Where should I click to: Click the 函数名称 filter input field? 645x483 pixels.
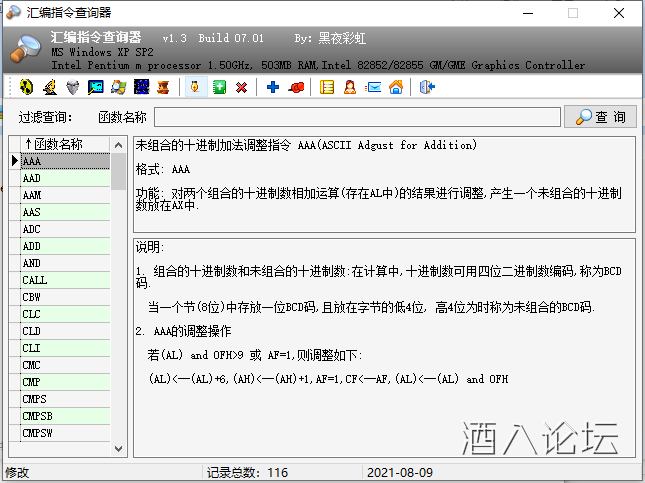[x=357, y=117]
